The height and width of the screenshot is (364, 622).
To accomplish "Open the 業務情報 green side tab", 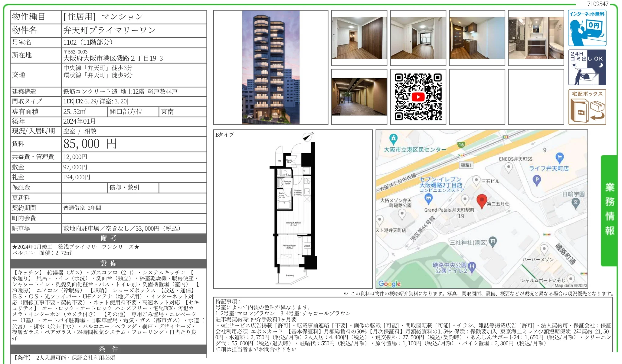I will point(609,210).
